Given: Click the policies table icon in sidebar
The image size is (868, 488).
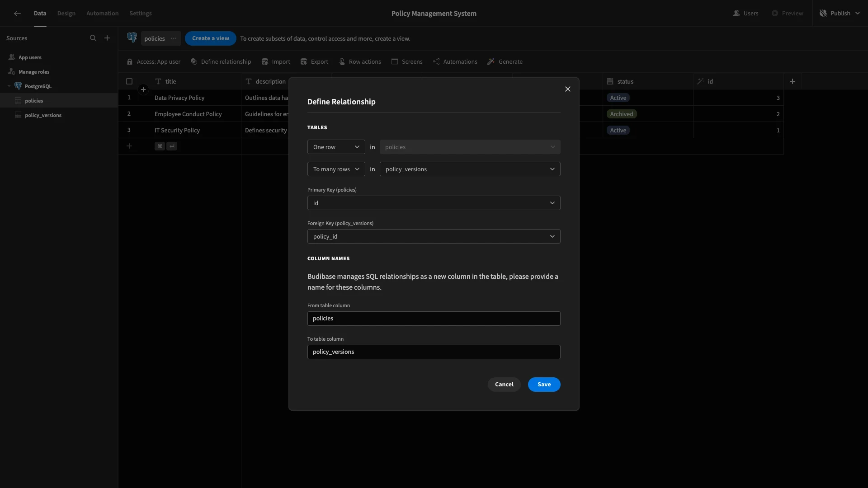Looking at the screenshot, I should tap(18, 101).
